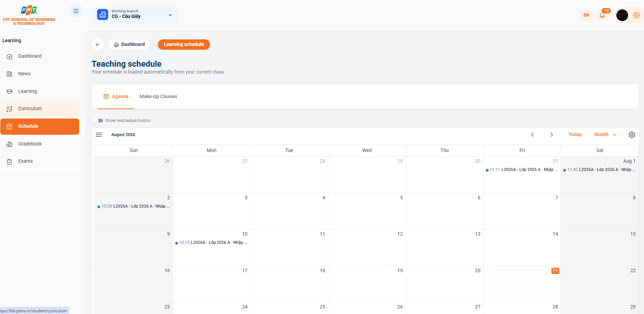This screenshot has width=644, height=314.
Task: Open Dashboard in the sidebar
Action: click(x=40, y=56)
